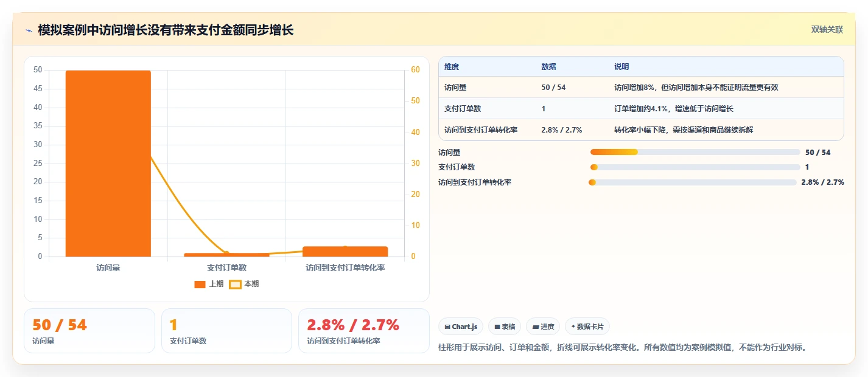Click the 50 / 54 value beside progress bar
The image size is (868, 377).
(817, 153)
